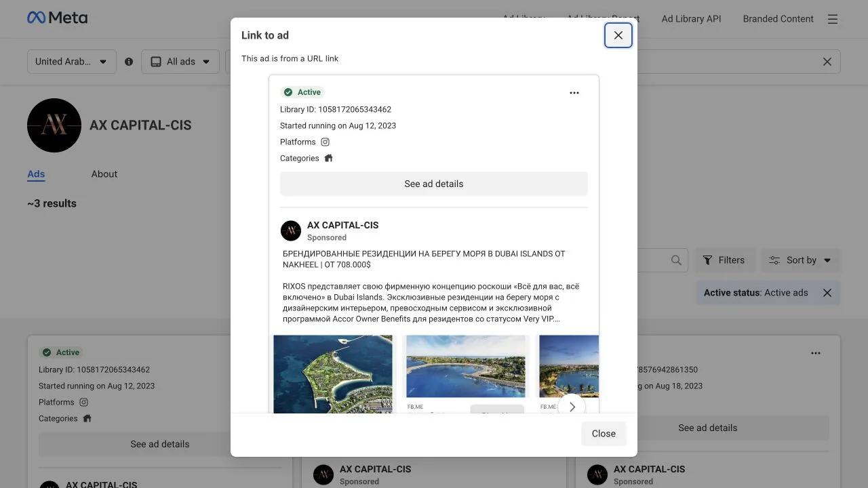Open lagoon beach carousel image
The width and height of the screenshot is (868, 488).
[466, 366]
